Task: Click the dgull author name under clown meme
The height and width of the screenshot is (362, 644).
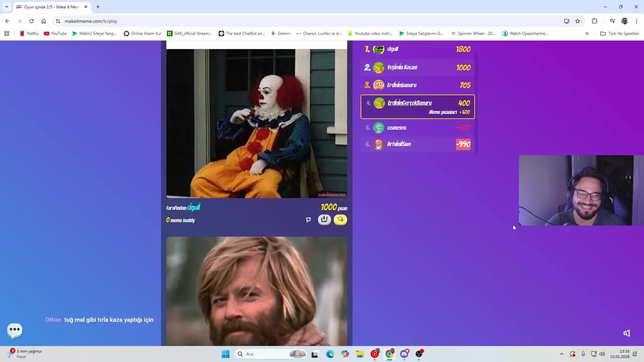Action: [194, 207]
